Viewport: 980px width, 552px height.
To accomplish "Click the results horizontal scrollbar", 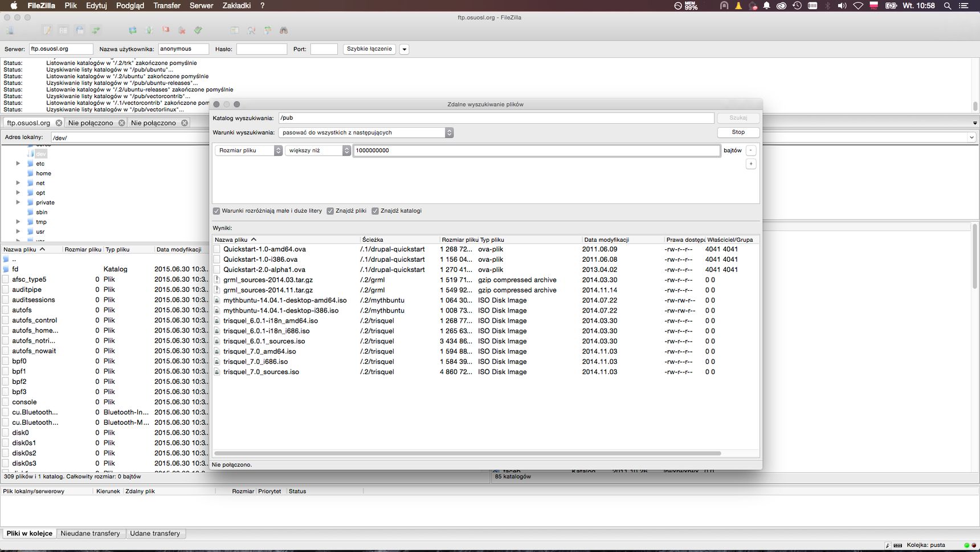I will click(x=467, y=453).
